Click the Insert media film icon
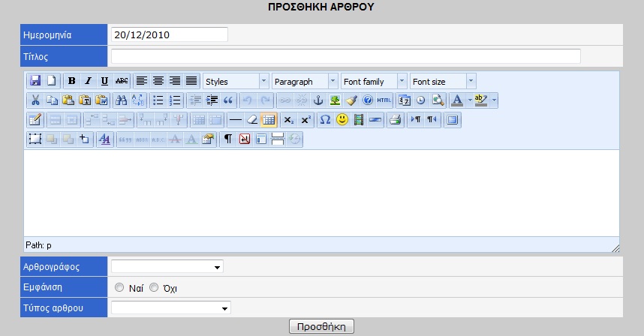The width and height of the screenshot is (644, 336). pyautogui.click(x=359, y=120)
